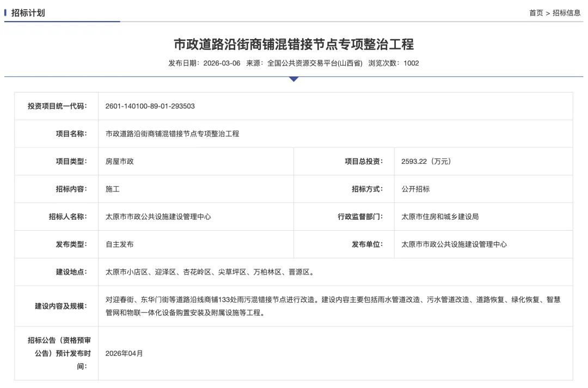Select publish date 2026-03-06

(x=222, y=63)
